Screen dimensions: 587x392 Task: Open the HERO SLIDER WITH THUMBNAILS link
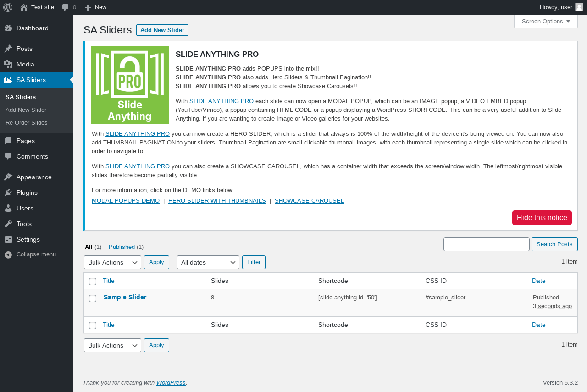[217, 200]
